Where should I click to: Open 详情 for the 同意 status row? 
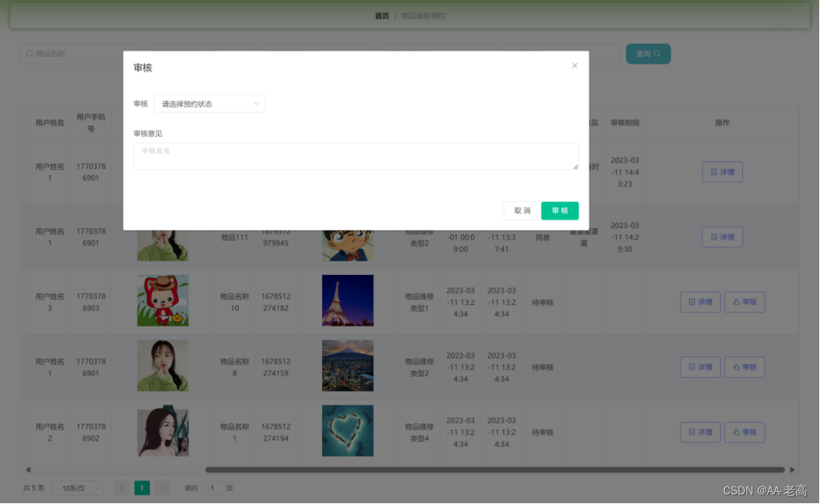tap(722, 237)
